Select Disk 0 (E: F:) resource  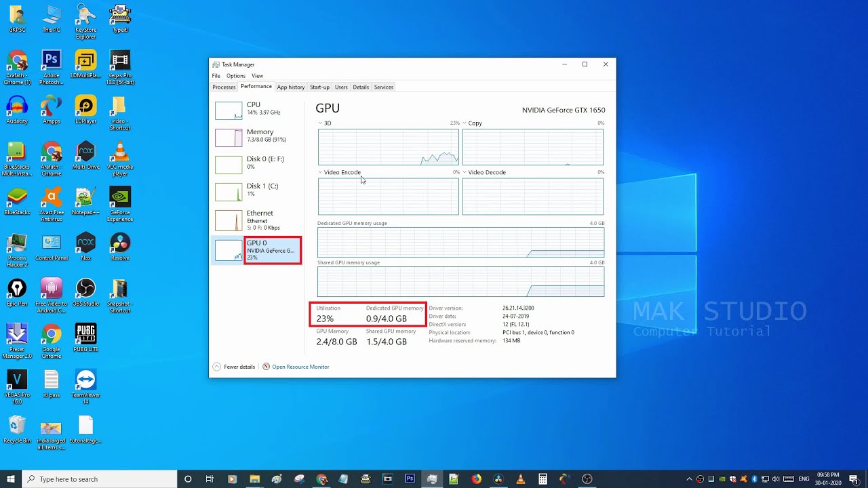pos(256,164)
